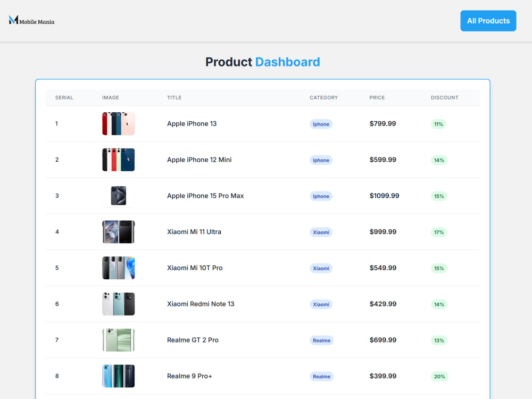The height and width of the screenshot is (399, 532).
Task: Click the Iphone badge for iPhone 12 Mini
Action: pyautogui.click(x=321, y=160)
